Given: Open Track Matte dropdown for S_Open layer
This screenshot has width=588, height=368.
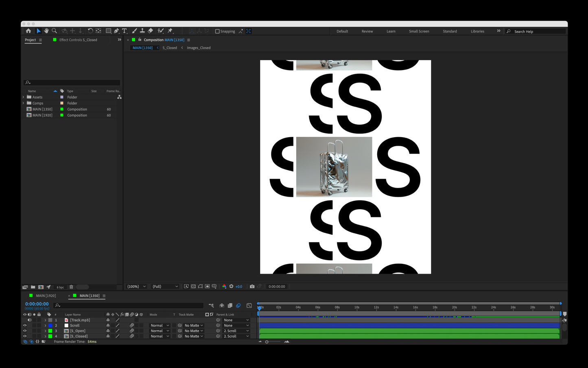Looking at the screenshot, I should (x=193, y=331).
